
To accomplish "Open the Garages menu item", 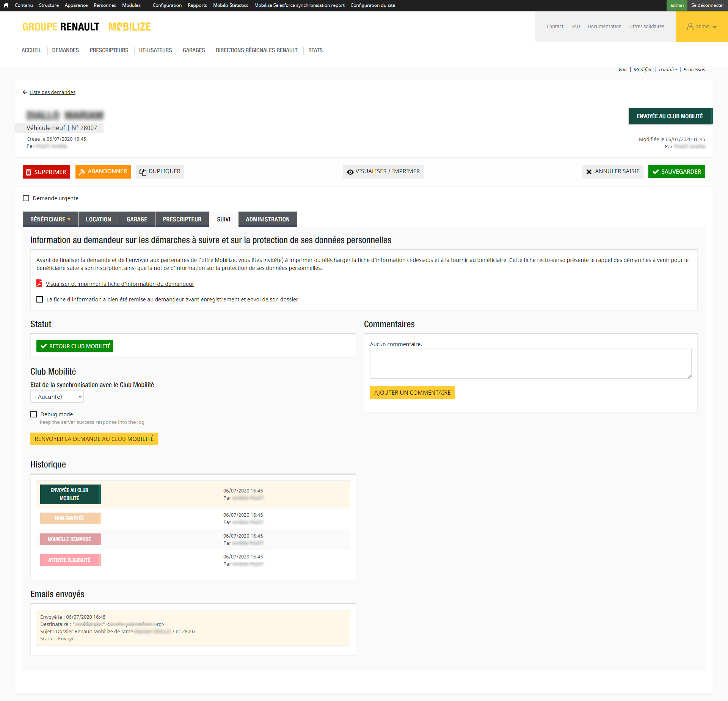I will coord(194,50).
